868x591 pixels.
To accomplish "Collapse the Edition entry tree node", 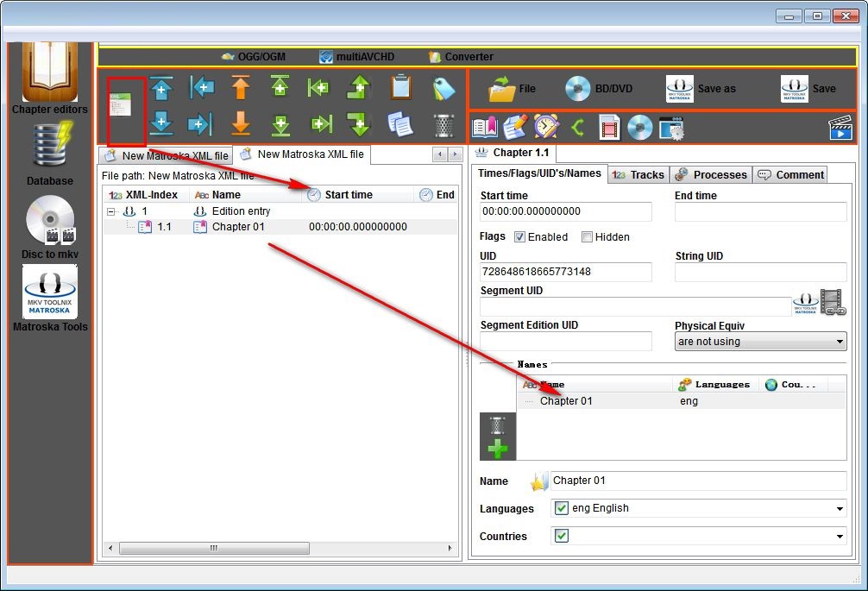I will 111,211.
